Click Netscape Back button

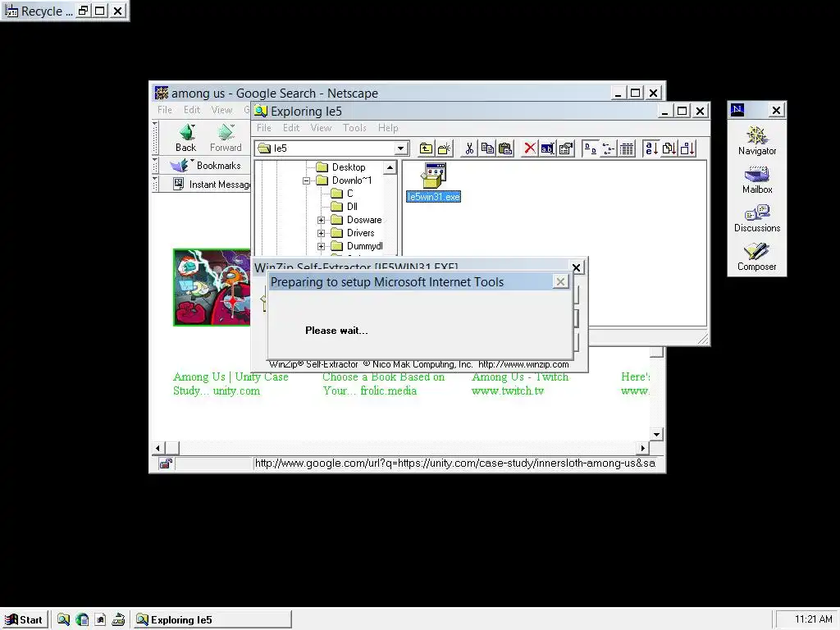(186, 138)
